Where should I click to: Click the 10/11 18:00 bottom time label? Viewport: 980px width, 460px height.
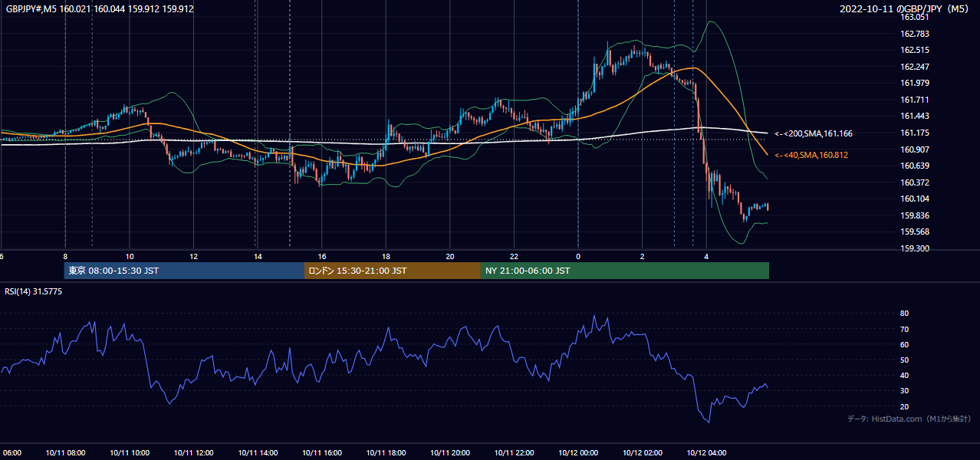click(x=386, y=452)
